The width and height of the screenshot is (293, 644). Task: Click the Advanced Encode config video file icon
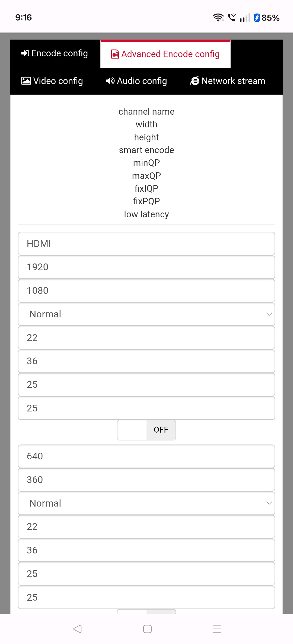click(x=115, y=54)
